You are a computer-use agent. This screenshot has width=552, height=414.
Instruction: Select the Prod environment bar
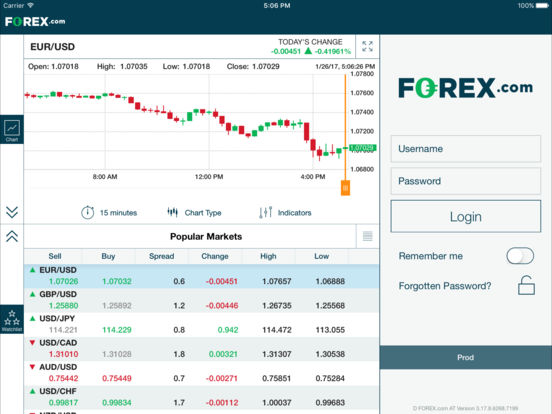coord(465,357)
